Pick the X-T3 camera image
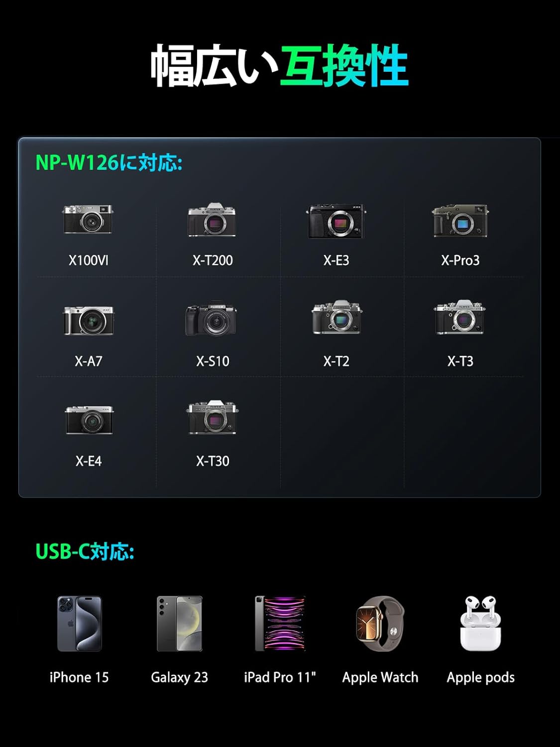 click(x=460, y=317)
